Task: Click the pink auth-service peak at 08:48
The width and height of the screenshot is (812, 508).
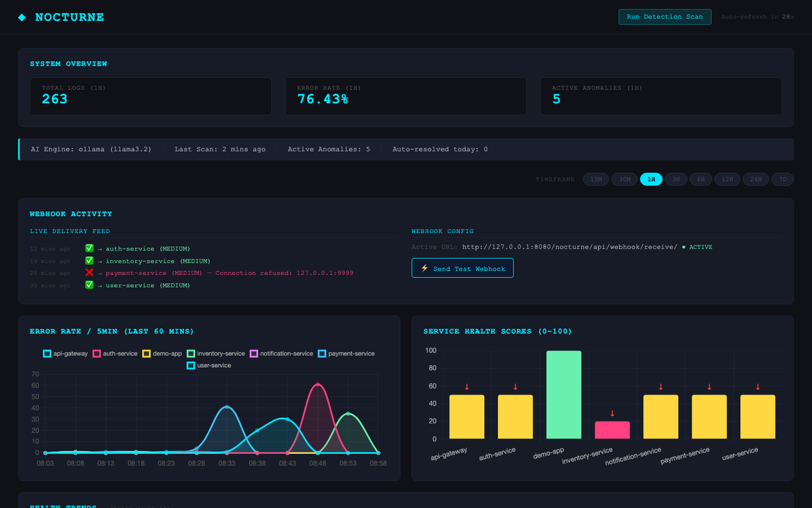Action: 317,384
